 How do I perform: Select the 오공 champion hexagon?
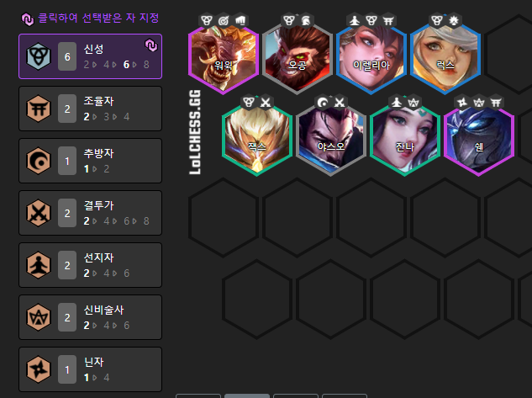pos(298,56)
